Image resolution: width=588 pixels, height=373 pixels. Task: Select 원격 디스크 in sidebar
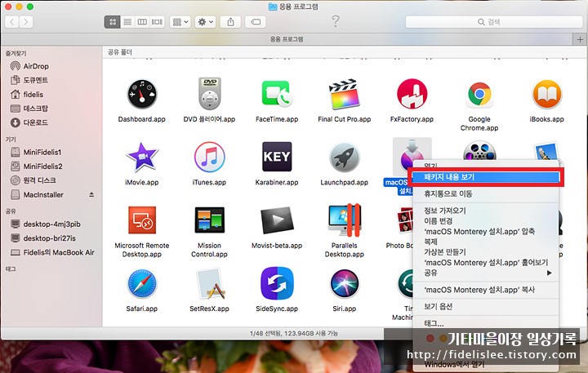[39, 180]
